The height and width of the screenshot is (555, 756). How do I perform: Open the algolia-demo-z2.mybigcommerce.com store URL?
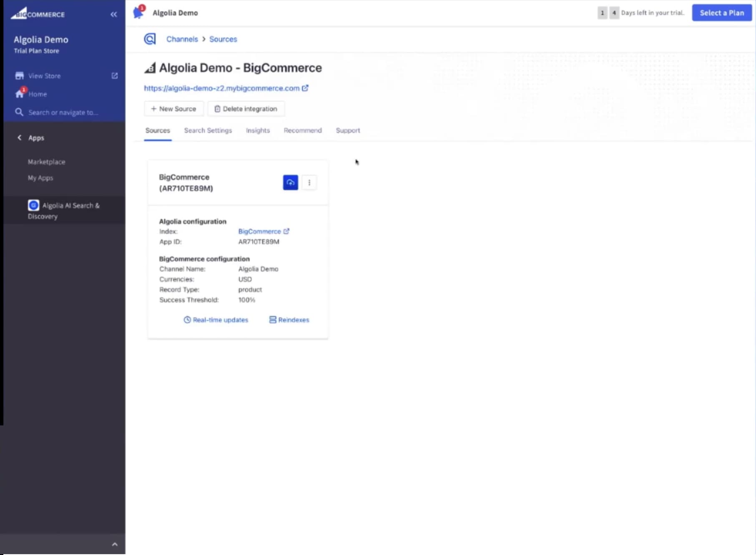click(x=222, y=88)
